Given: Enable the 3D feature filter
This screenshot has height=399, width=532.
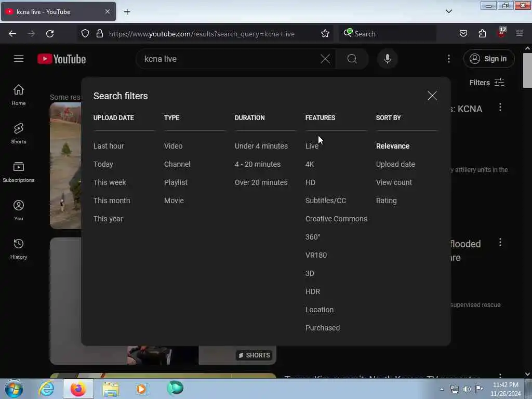Looking at the screenshot, I should pyautogui.click(x=310, y=273).
